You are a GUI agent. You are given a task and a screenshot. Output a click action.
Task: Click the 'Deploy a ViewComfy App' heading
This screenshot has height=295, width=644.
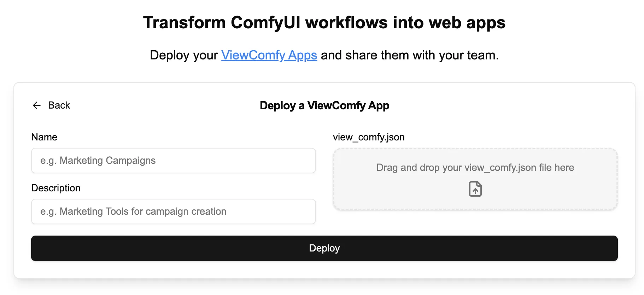[x=324, y=105]
